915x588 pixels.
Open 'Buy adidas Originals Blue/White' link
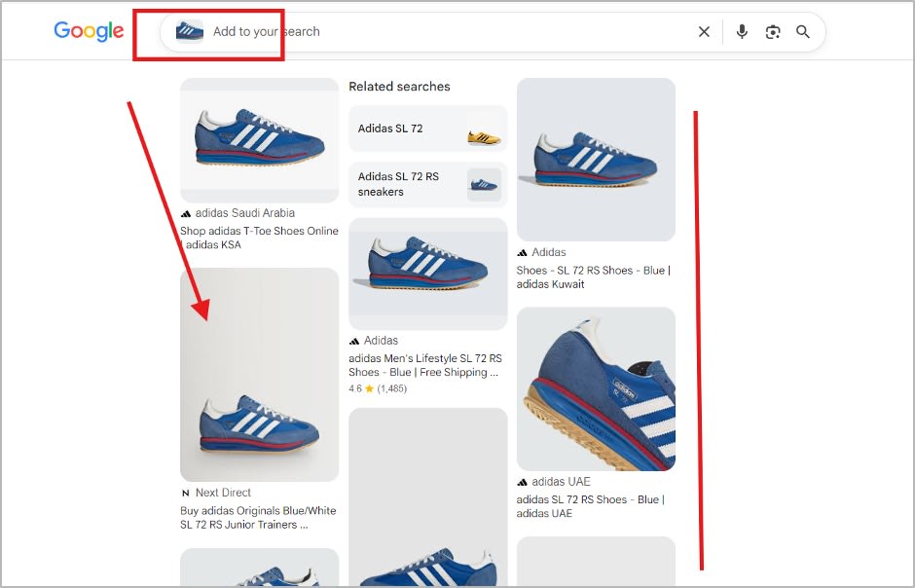(x=258, y=517)
